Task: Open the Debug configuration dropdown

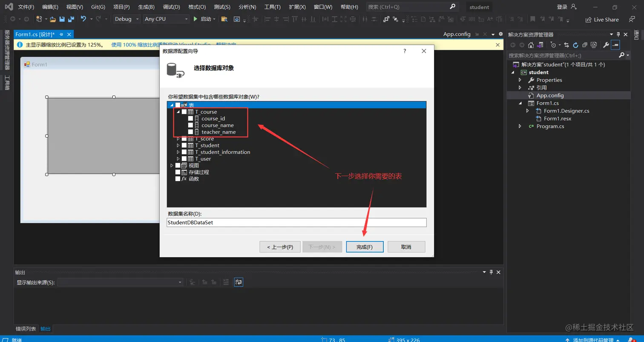Action: click(126, 19)
